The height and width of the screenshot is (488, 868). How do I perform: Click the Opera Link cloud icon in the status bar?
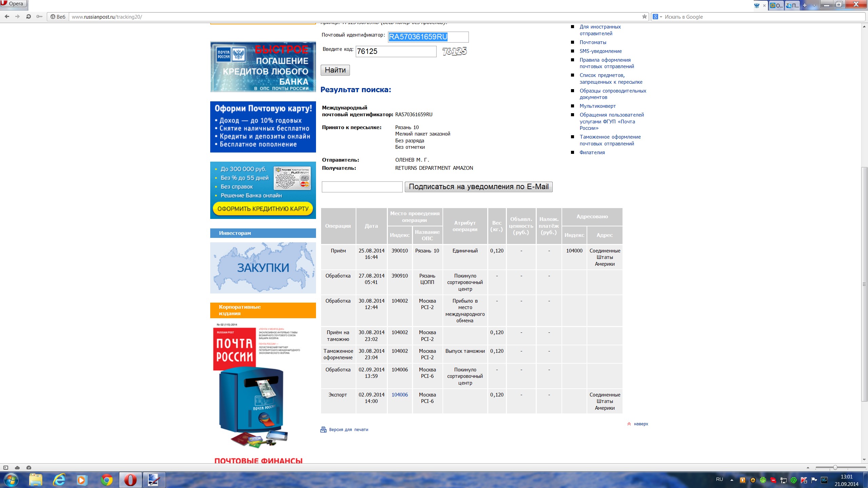(x=17, y=468)
